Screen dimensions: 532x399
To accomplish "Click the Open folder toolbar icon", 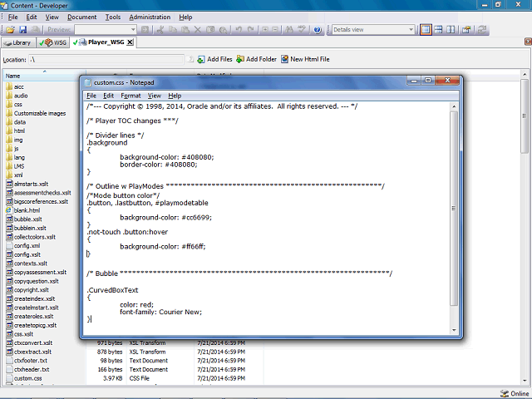I will click(10, 30).
